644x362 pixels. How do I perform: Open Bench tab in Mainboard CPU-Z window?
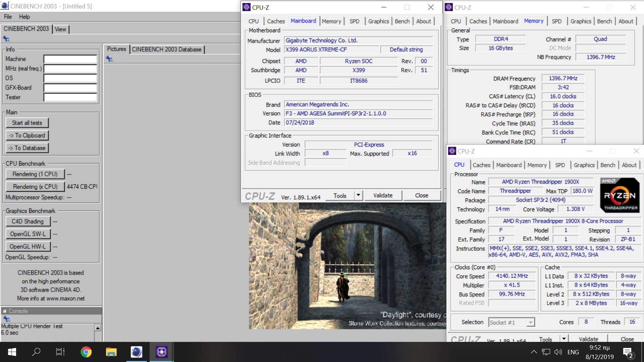(x=402, y=21)
